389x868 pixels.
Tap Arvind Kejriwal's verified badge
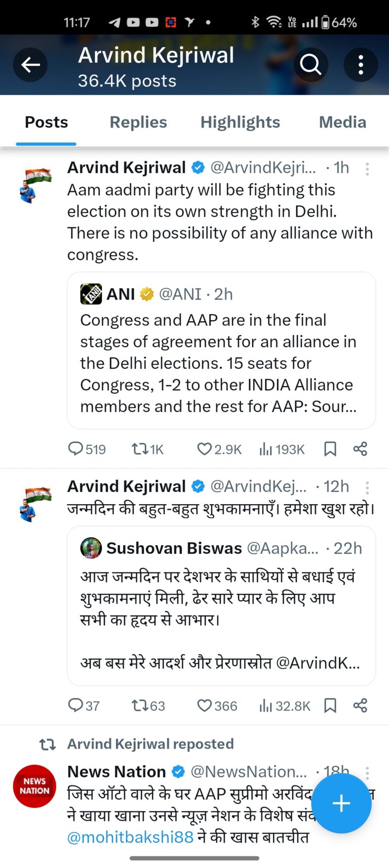pos(198,168)
